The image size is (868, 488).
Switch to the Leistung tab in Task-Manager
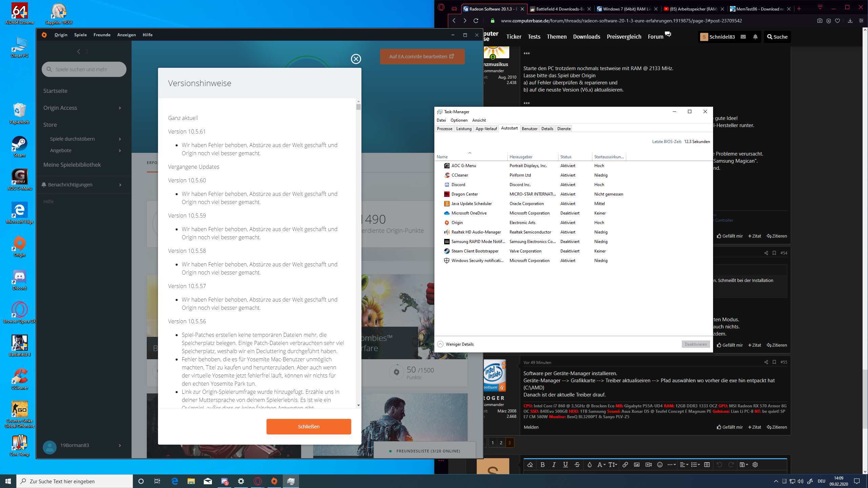pyautogui.click(x=464, y=129)
